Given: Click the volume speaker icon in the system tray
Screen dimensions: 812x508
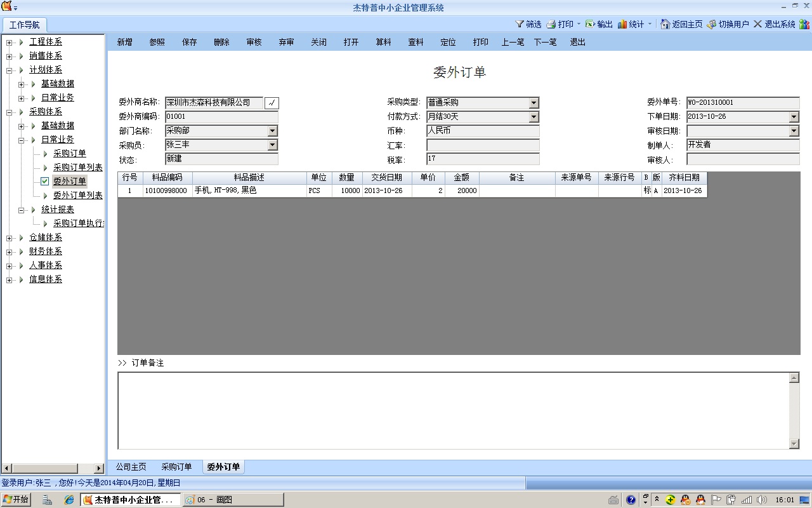Looking at the screenshot, I should (761, 500).
